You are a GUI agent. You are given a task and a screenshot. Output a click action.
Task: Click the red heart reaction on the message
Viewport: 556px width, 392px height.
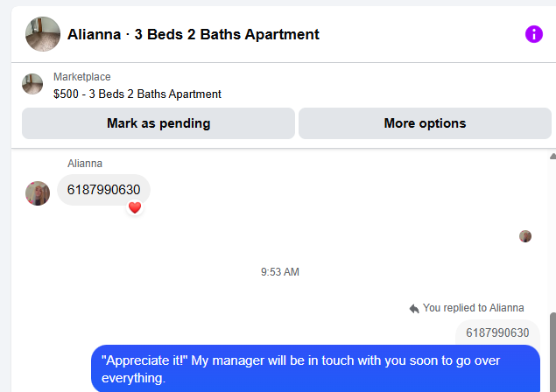(x=135, y=207)
